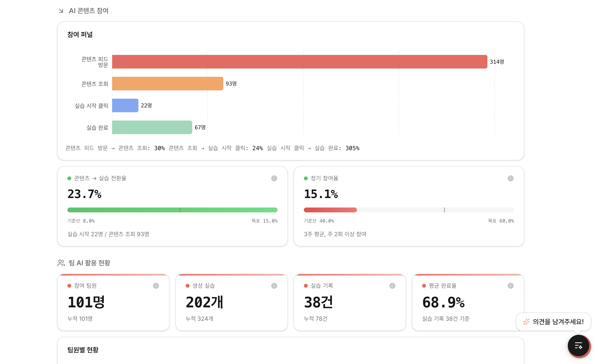Click info icon on 참여 팀원 card
The width and height of the screenshot is (598, 364).
[x=156, y=286]
